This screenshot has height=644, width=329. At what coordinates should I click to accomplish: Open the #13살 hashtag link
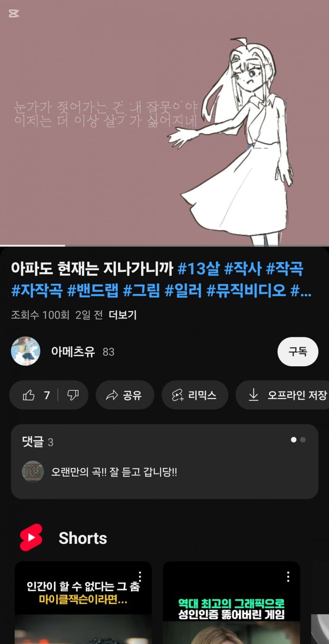(x=199, y=268)
